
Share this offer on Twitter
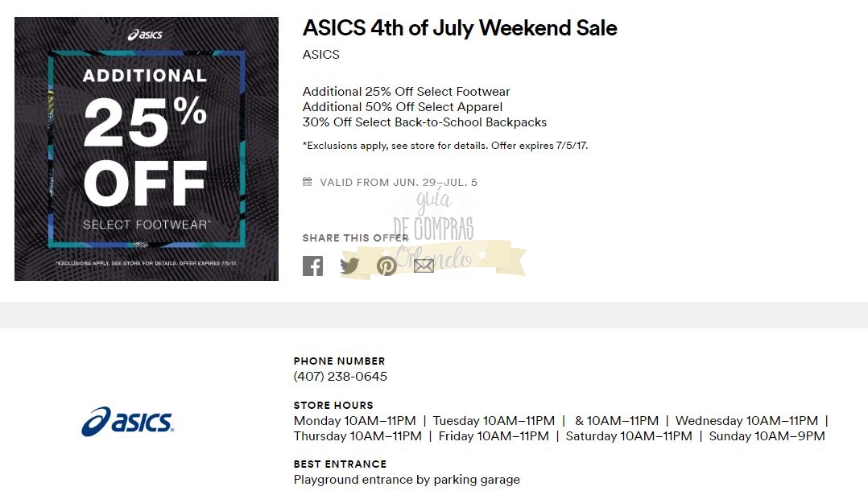point(349,266)
